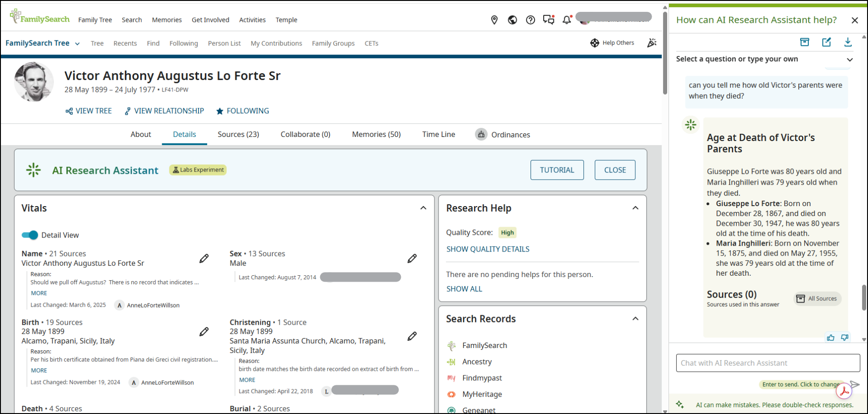Open the Search menu

tap(132, 20)
